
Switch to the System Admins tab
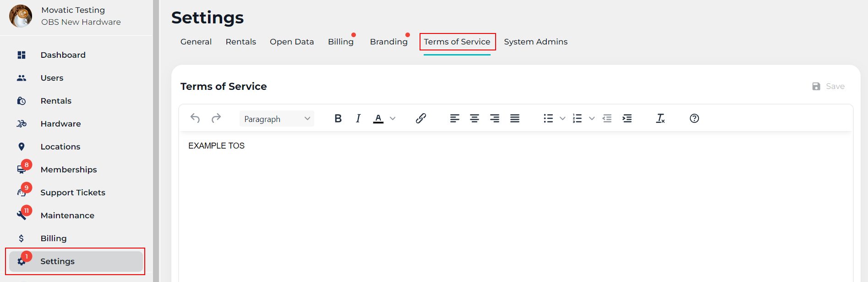[535, 42]
